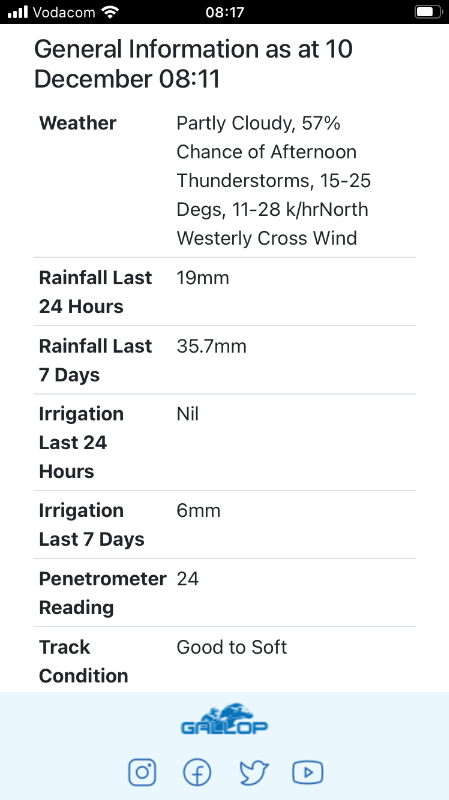Open the Twitter bird icon
The height and width of the screenshot is (800, 449).
click(254, 772)
